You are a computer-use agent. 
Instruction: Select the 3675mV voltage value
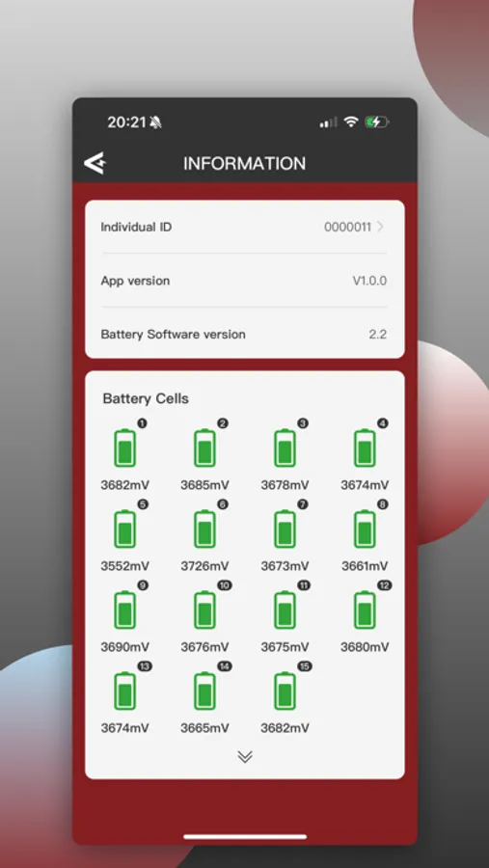285,647
